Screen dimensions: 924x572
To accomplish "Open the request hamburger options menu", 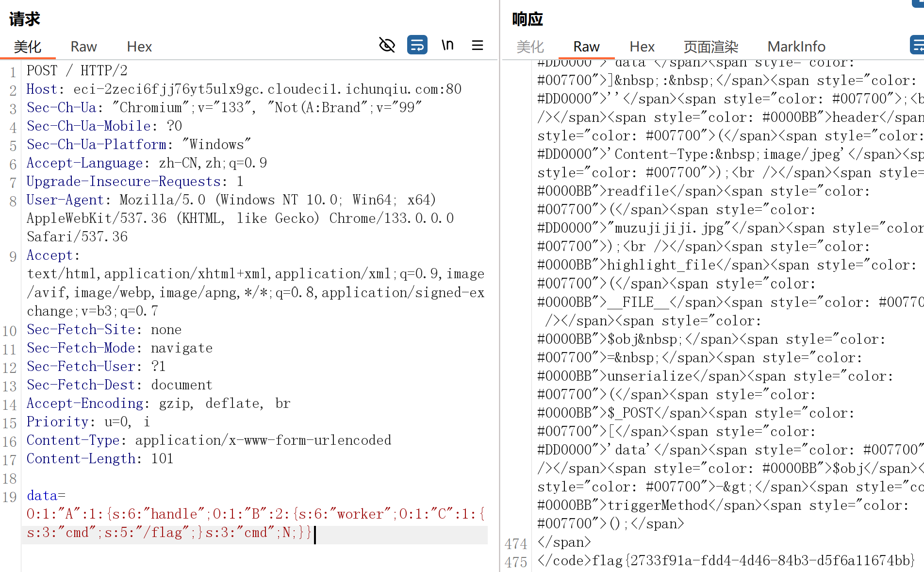I will tap(478, 45).
